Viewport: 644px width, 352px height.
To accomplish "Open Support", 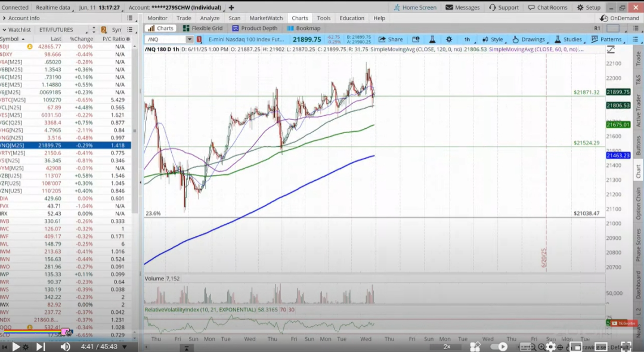I will [x=504, y=7].
